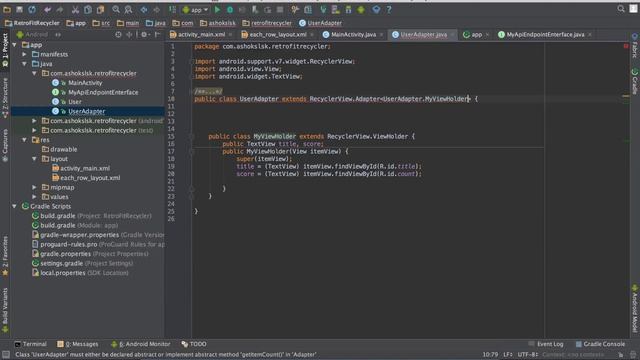Viewport: 640px width, 360px height.
Task: Open Project panel settings gear icon
Action: click(144, 35)
